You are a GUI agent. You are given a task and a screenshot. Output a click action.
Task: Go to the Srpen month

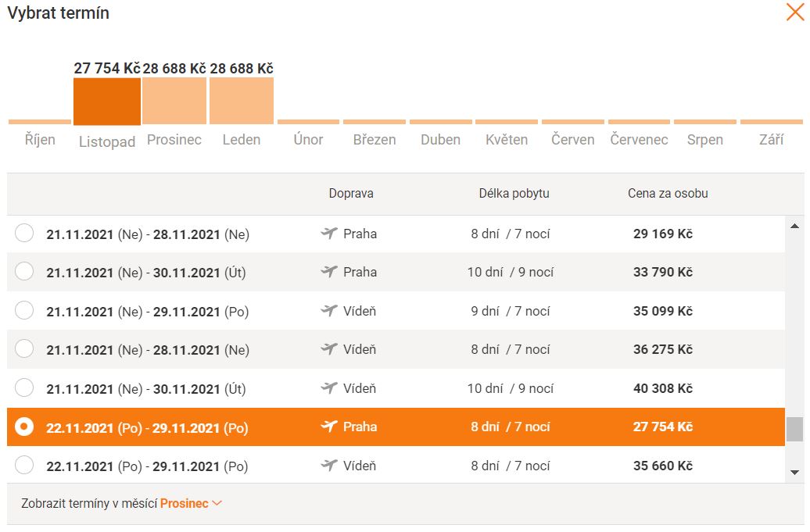[705, 139]
